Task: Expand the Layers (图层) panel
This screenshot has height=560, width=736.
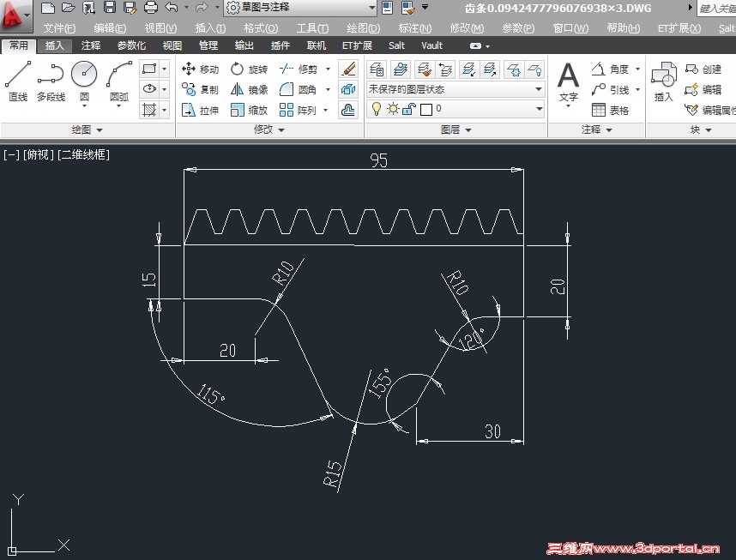Action: pos(455,129)
